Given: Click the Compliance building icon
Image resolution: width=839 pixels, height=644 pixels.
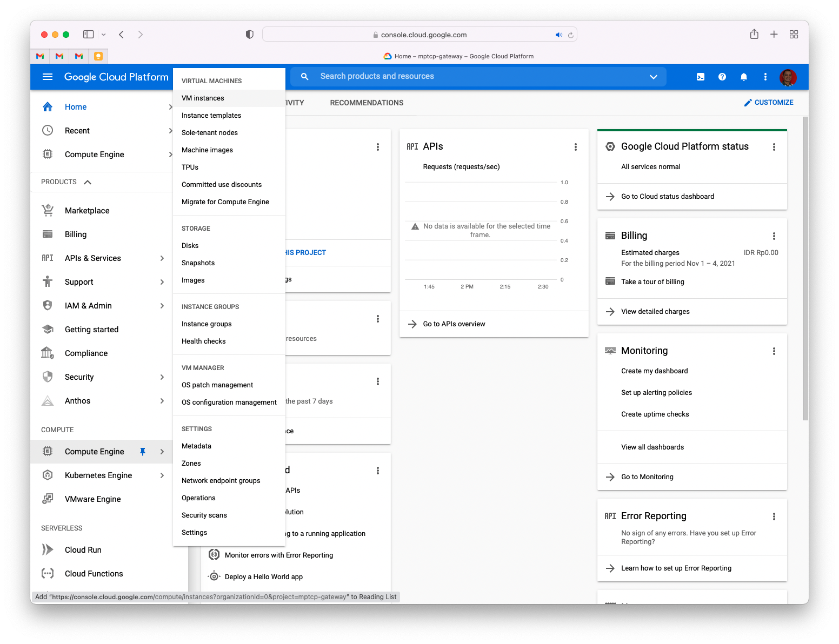Looking at the screenshot, I should pos(48,353).
